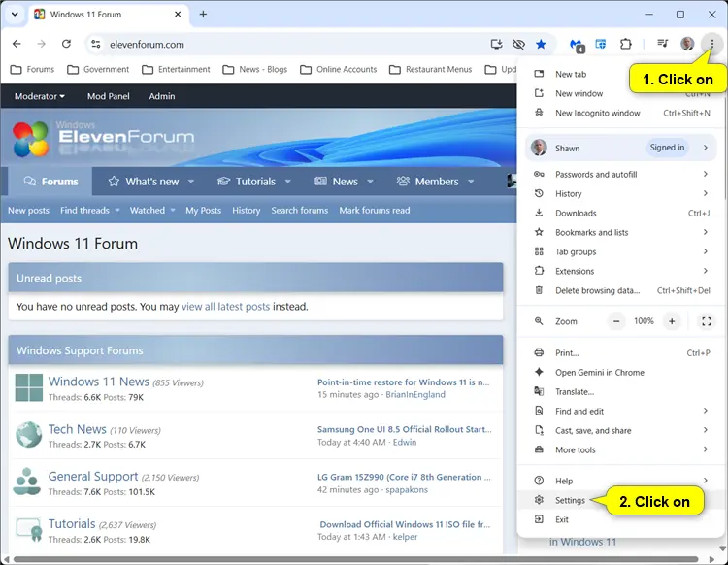Expand Passwords and autofill submenu
Viewport: 728px width, 565px height.
[622, 174]
